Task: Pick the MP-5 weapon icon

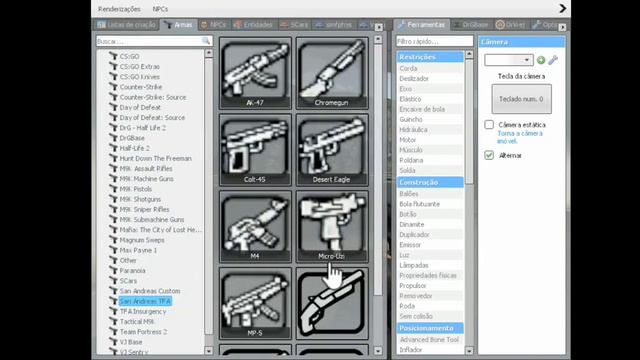Action: (255, 304)
